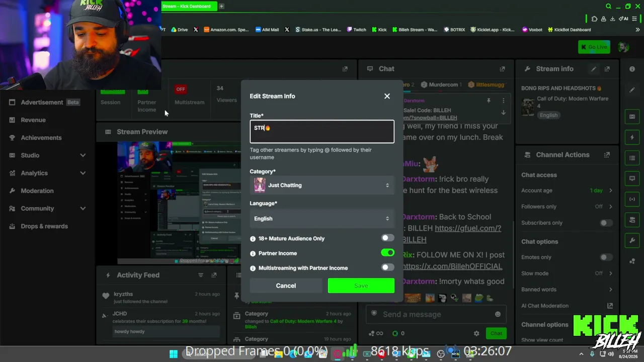
Task: Close the Edit Stream Info dialog
Action: [387, 96]
